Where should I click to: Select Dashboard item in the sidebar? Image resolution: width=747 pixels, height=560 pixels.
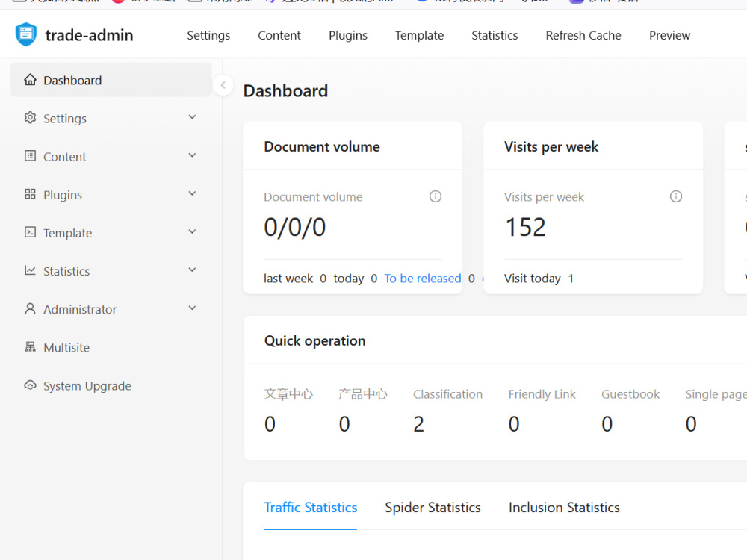click(x=111, y=80)
